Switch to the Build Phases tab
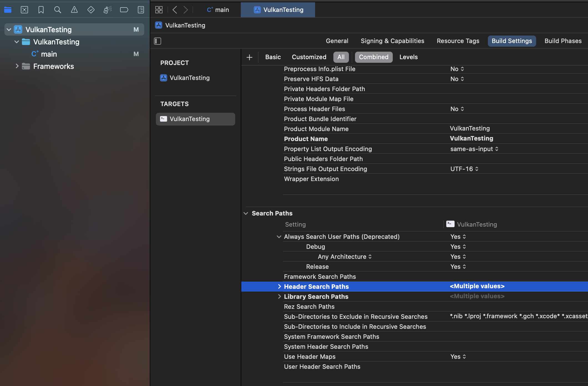Screen dimensions: 588x386 point(563,41)
